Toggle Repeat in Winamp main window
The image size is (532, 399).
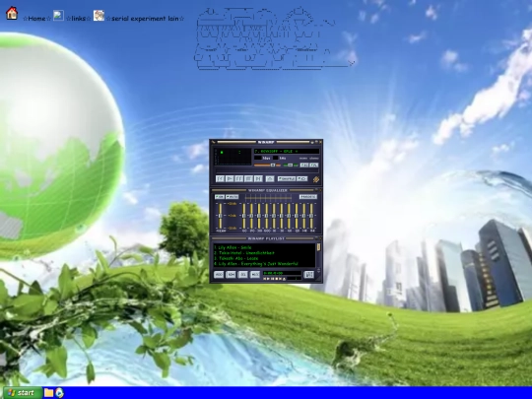pos(302,178)
